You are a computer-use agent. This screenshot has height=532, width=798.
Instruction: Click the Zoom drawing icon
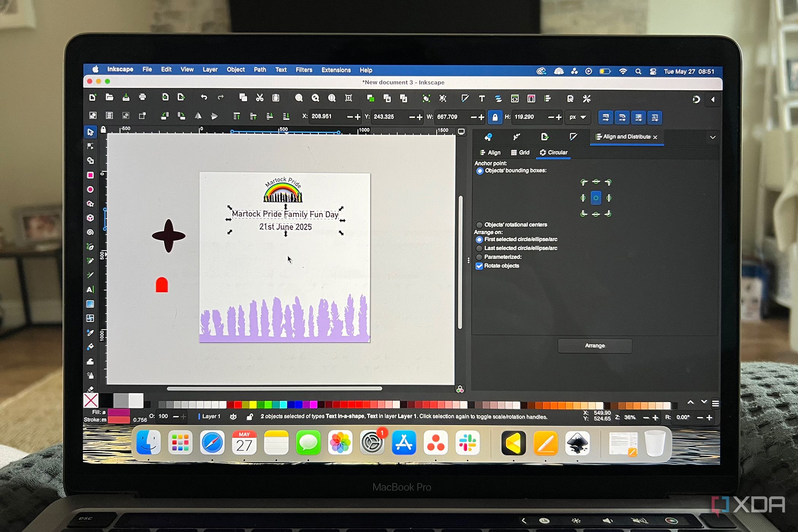[315, 98]
